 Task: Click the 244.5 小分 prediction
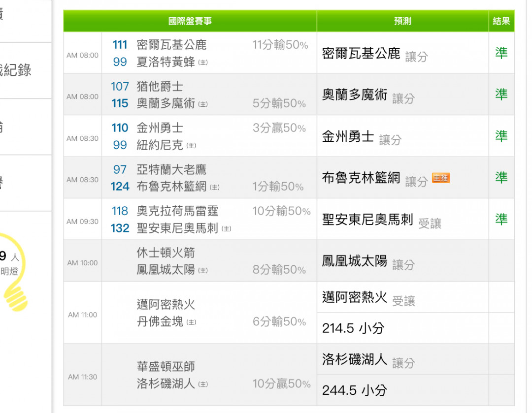click(x=355, y=390)
